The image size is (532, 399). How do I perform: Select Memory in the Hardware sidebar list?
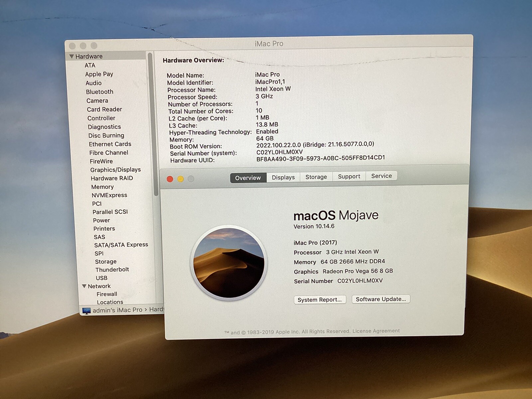click(103, 187)
